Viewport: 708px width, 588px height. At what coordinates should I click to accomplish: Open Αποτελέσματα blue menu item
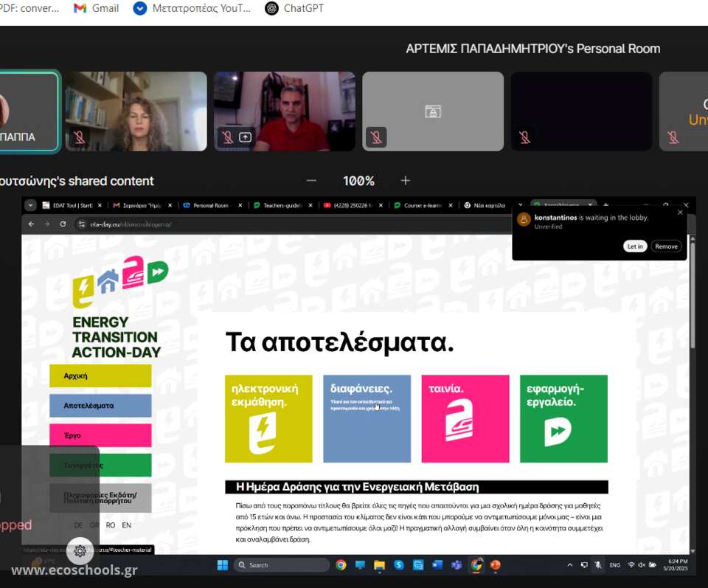[100, 406]
